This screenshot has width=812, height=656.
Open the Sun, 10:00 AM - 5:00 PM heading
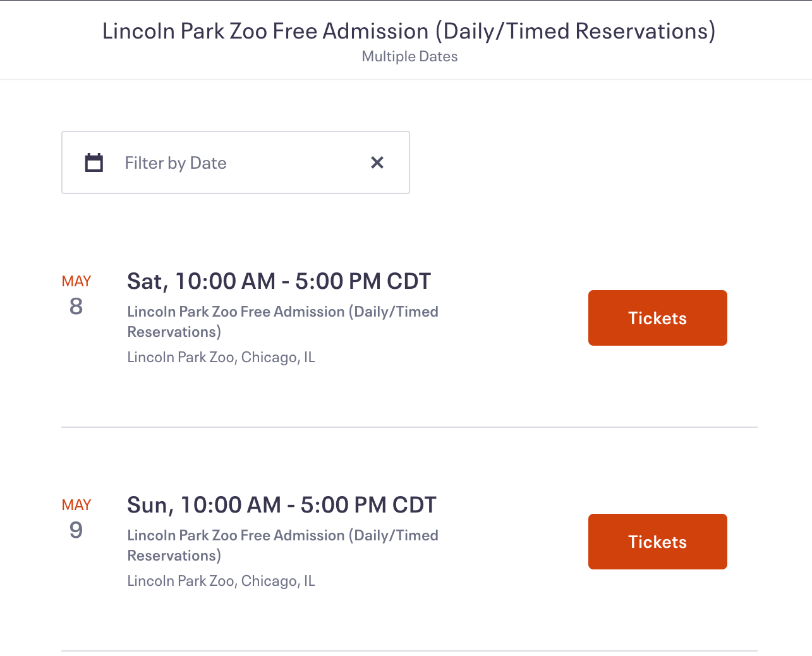click(x=281, y=505)
